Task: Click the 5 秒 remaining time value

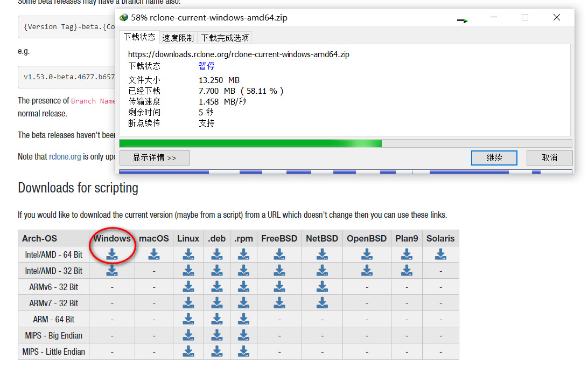Action: (x=206, y=112)
